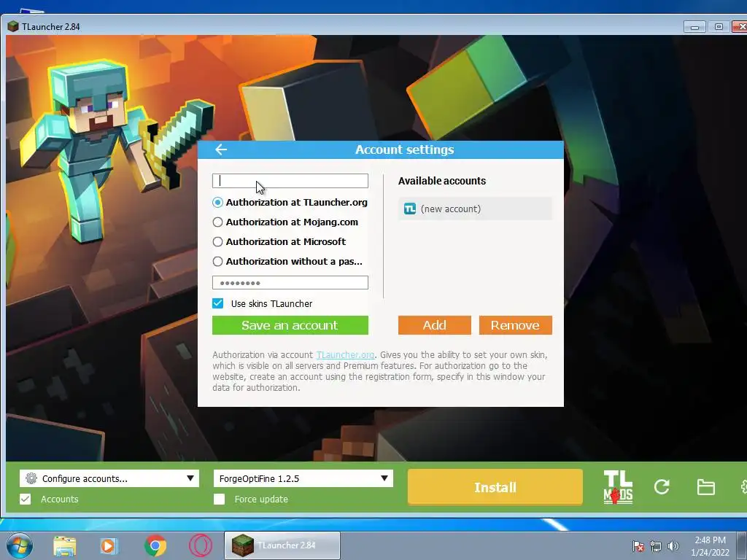Open the Windows Start menu
The height and width of the screenshot is (560, 747).
[20, 545]
